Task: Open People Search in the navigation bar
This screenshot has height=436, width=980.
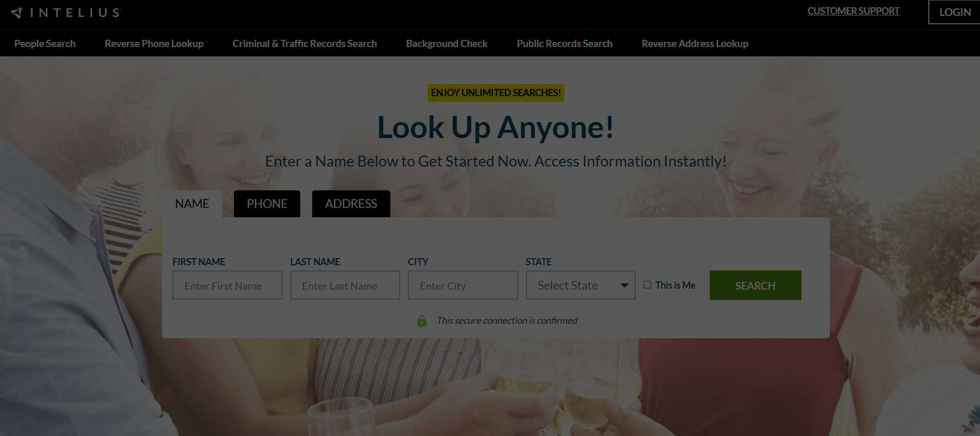Action: pyautogui.click(x=45, y=44)
